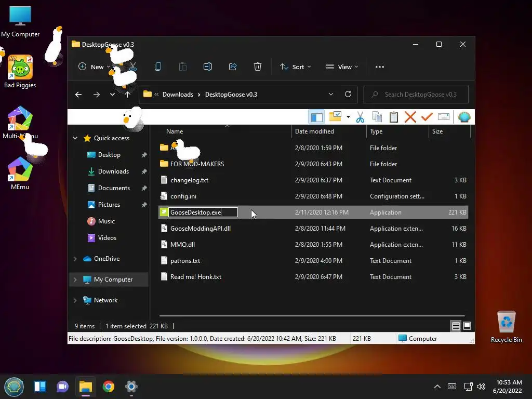Open the Bad Piggies desktop shortcut
Screen dimensions: 532x399
[20, 72]
